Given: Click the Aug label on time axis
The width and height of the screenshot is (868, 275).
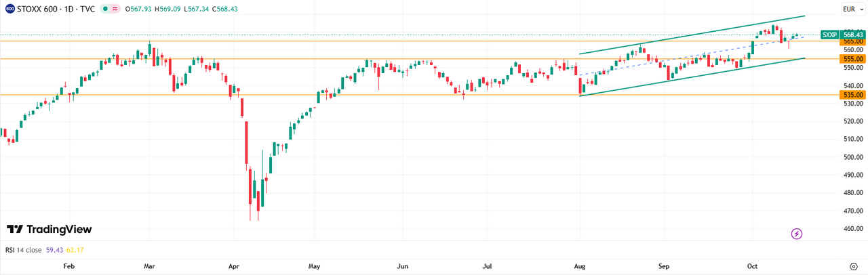Looking at the screenshot, I should pos(580,266).
